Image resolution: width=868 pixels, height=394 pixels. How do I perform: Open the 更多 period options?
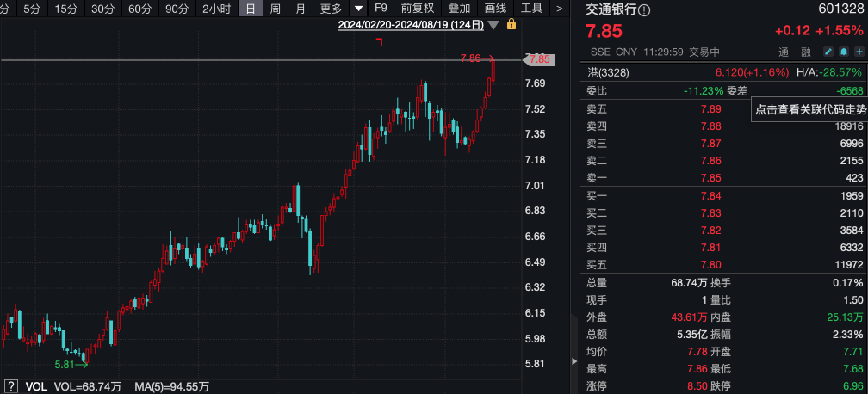(x=331, y=9)
